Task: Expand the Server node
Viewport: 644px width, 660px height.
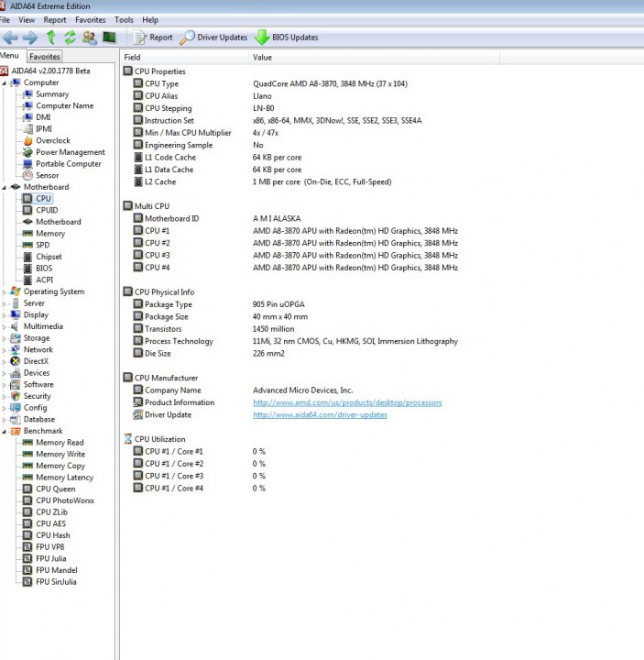Action: tap(5, 303)
